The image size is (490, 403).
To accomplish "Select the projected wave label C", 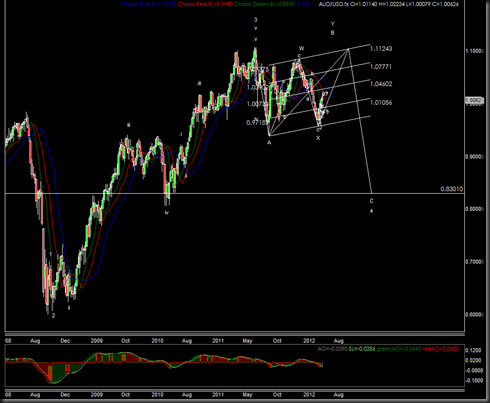I will click(x=371, y=201).
